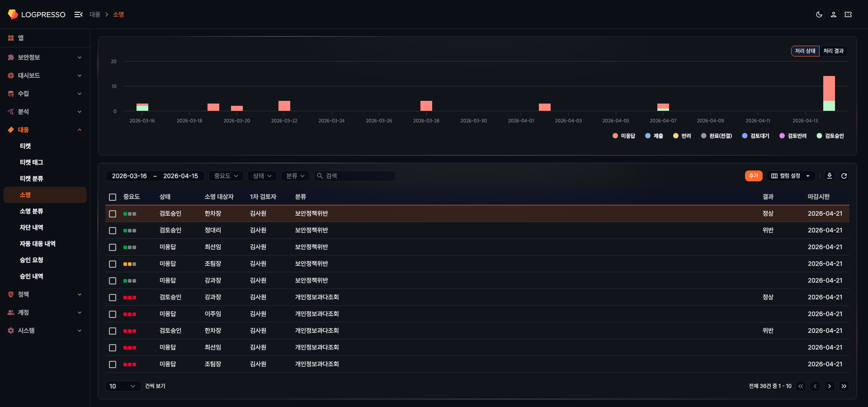868x407 pixels.
Task: Open rows-per-page dropdown showing 10
Action: 123,386
